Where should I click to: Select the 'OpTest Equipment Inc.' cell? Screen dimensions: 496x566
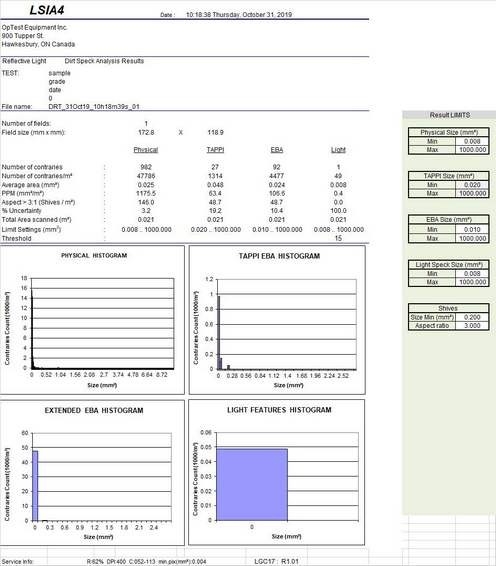coord(34,27)
